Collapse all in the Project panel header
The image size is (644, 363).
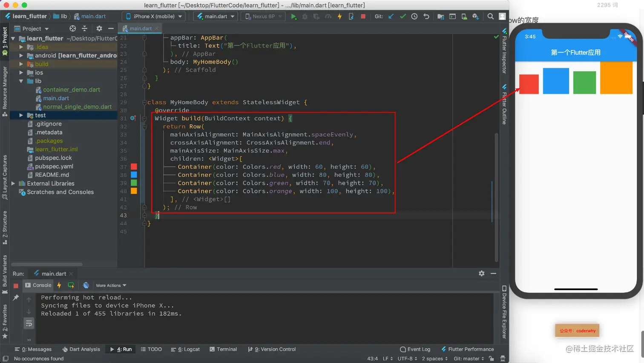click(84, 29)
